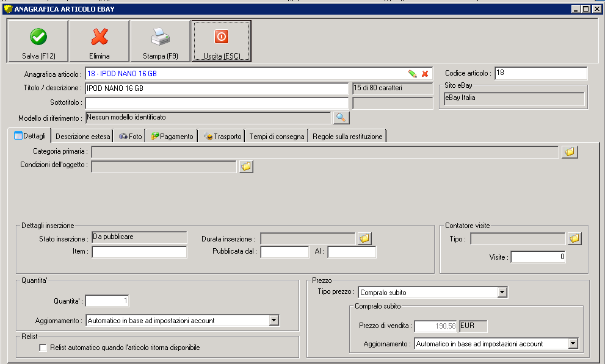Click the Stampa (F9) printer button
The height and width of the screenshot is (364, 605).
(160, 41)
